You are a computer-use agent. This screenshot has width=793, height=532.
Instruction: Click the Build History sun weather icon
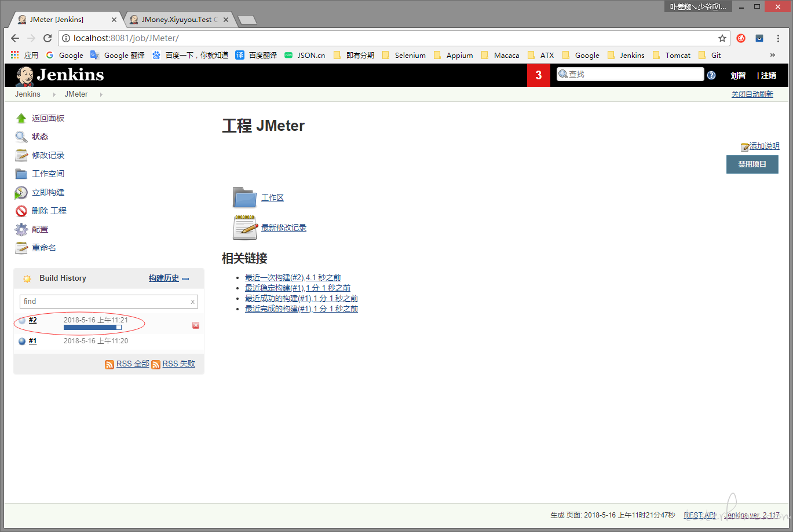tap(27, 278)
